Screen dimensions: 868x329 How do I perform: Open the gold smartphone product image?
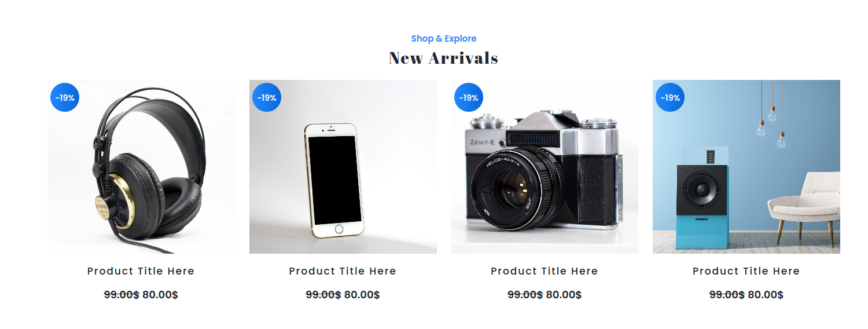click(343, 167)
